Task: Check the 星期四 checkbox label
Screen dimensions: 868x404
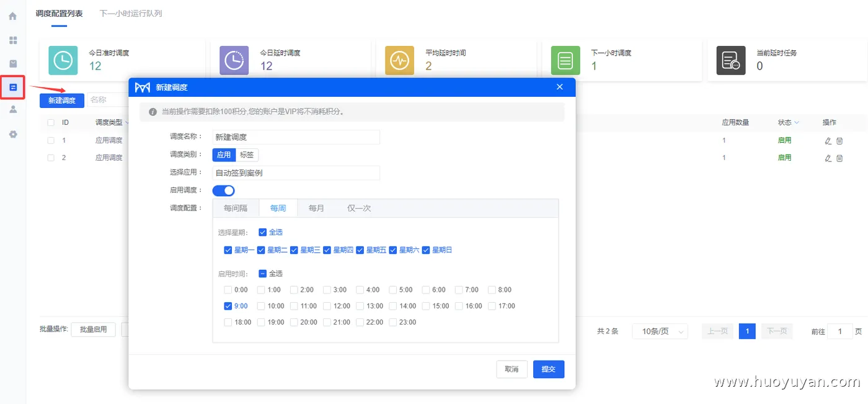Action: click(343, 250)
